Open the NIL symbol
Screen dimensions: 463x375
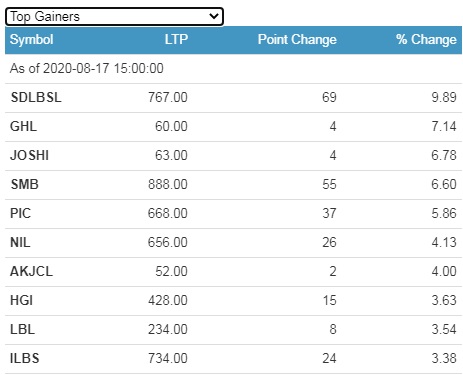tap(20, 242)
